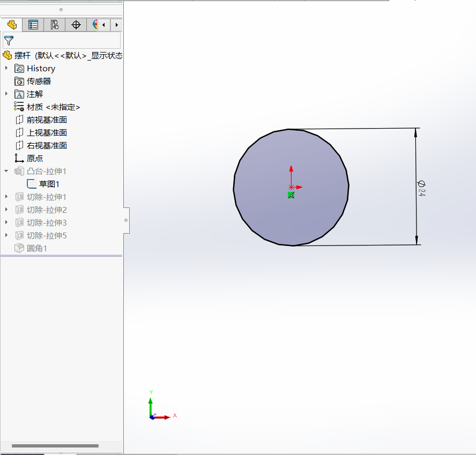Click the horizontal scrollbar of the feature tree
476x455 pixels.
[55, 446]
